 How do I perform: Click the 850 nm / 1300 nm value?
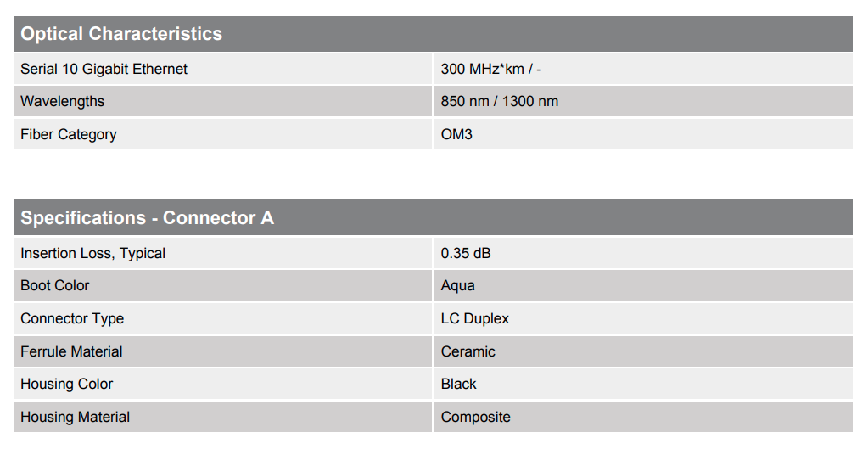[x=499, y=101]
